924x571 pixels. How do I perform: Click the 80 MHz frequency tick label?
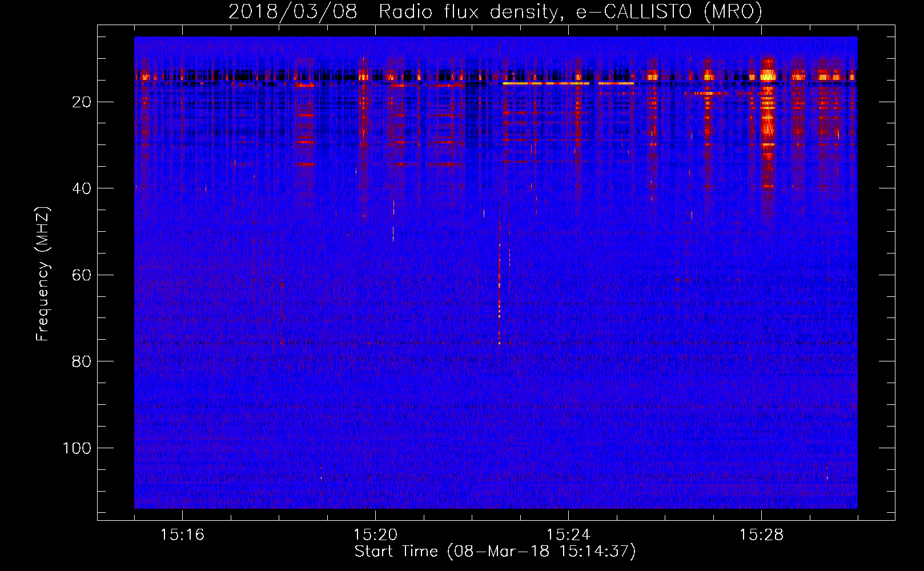tap(82, 361)
